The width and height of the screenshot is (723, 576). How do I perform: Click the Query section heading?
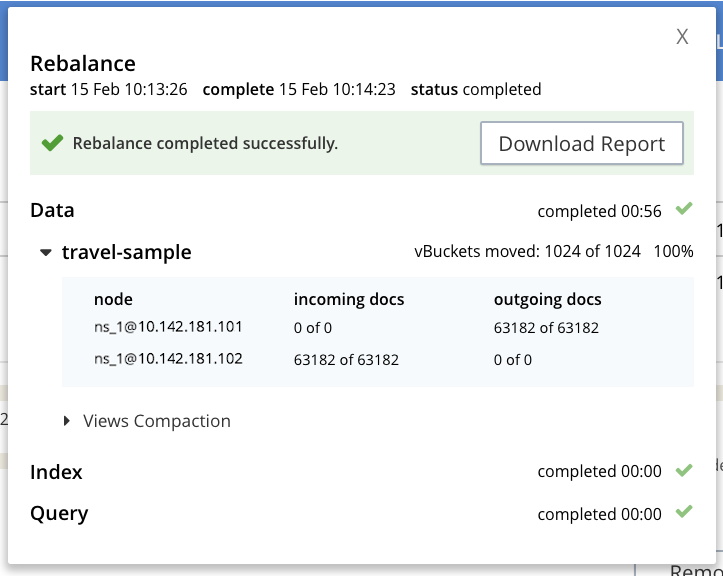point(59,513)
